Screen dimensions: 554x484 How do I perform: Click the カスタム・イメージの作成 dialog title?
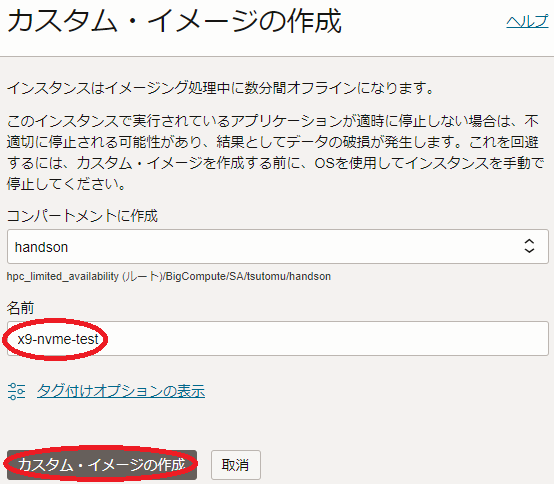[175, 21]
